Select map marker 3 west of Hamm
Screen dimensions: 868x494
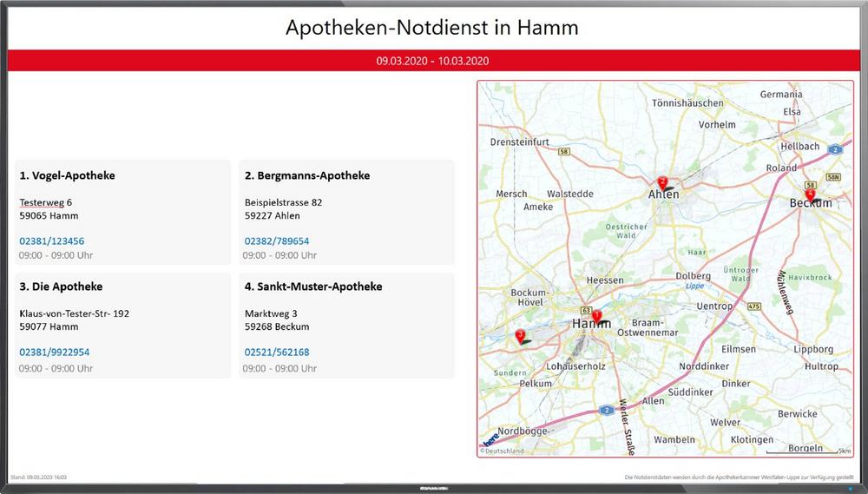520,335
